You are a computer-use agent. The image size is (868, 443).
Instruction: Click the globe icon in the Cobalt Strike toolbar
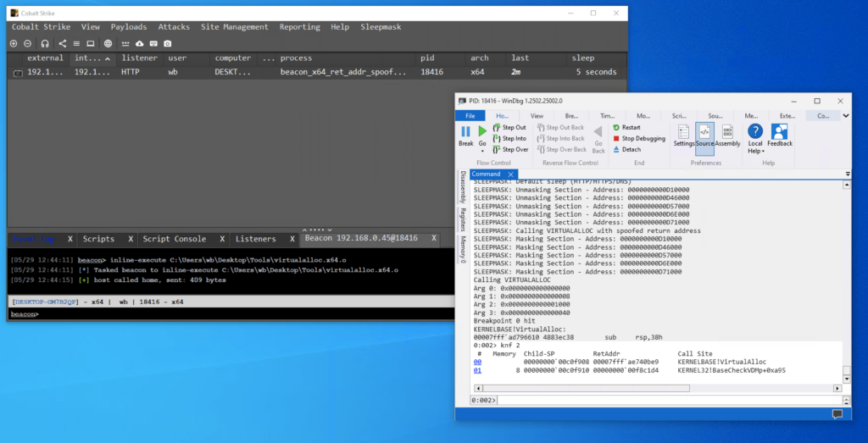pyautogui.click(x=108, y=43)
